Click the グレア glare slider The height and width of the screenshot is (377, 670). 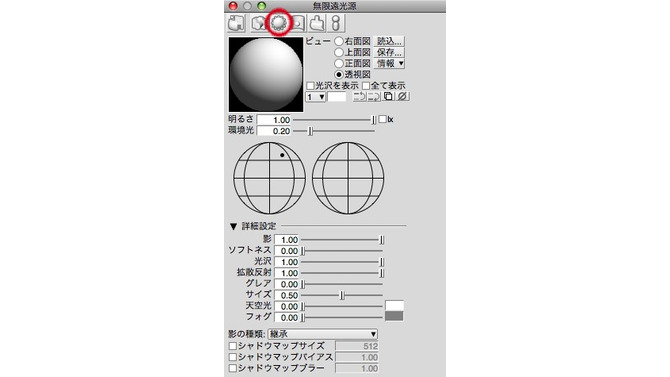click(342, 285)
